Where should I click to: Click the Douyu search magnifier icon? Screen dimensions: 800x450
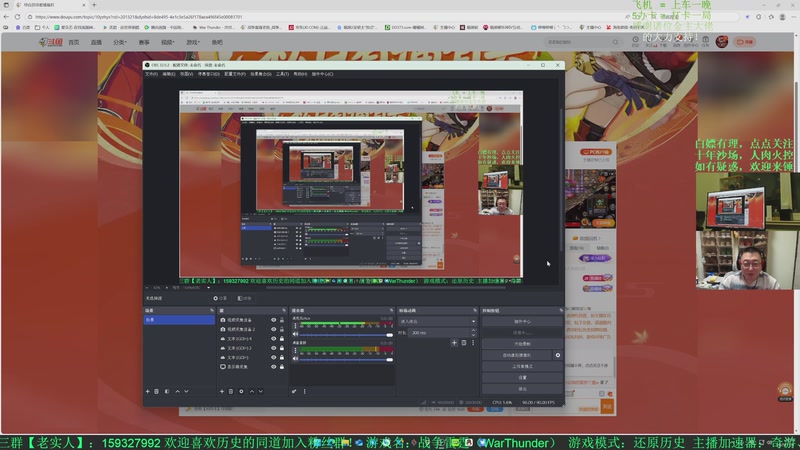[615, 42]
